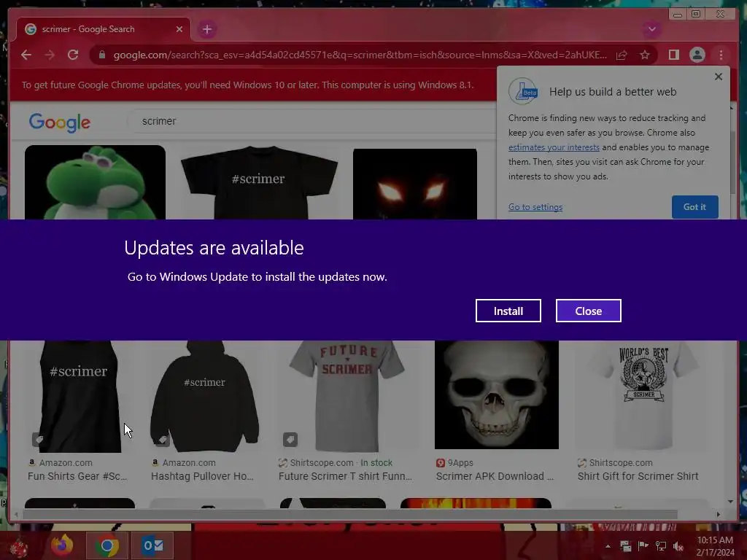Click the vertical scrollbar down arrow

click(x=730, y=502)
